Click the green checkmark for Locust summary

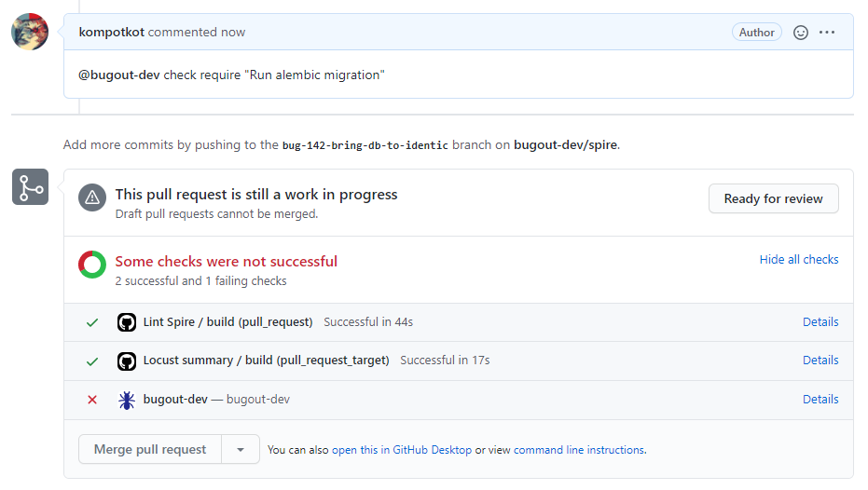click(x=92, y=361)
